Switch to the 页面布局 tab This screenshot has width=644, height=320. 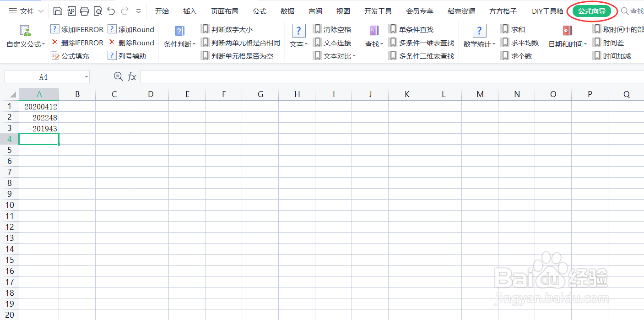point(224,11)
